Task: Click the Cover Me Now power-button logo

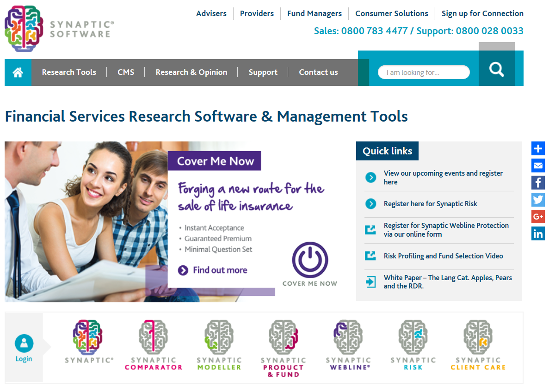Action: coord(310,260)
